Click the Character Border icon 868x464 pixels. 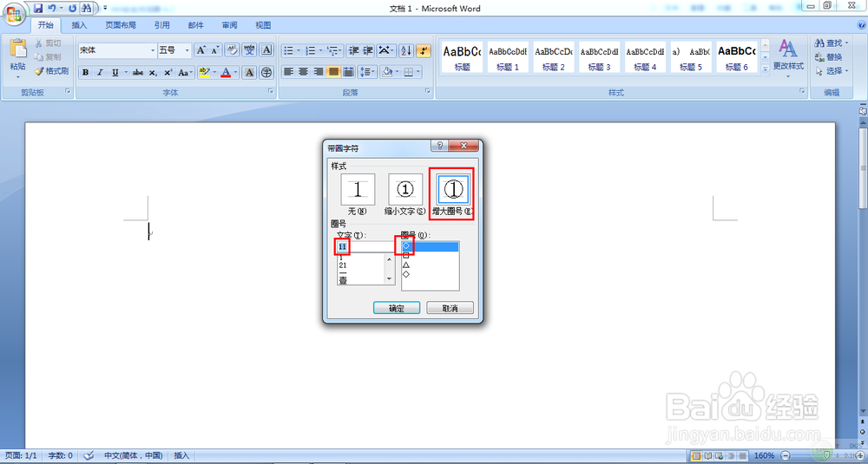pyautogui.click(x=266, y=50)
